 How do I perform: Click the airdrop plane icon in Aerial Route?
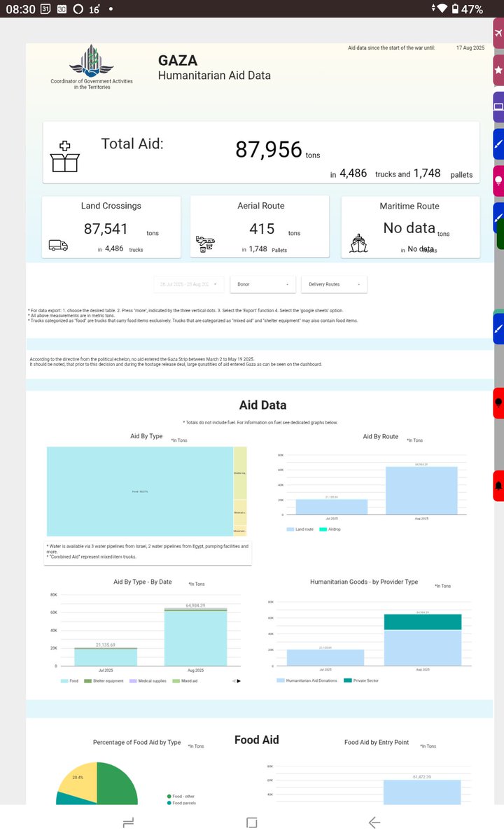tap(206, 244)
